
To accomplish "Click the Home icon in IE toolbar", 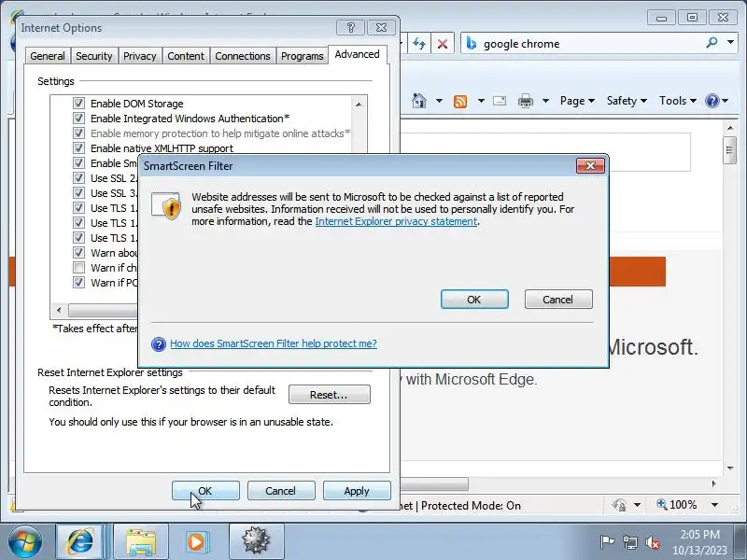I will click(x=418, y=101).
